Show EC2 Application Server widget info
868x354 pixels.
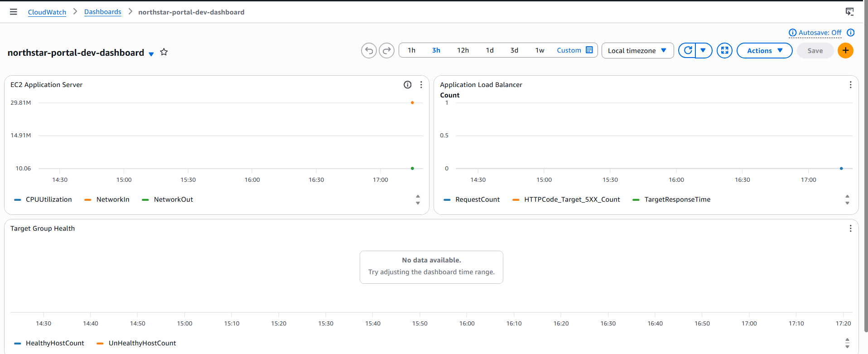coord(407,85)
